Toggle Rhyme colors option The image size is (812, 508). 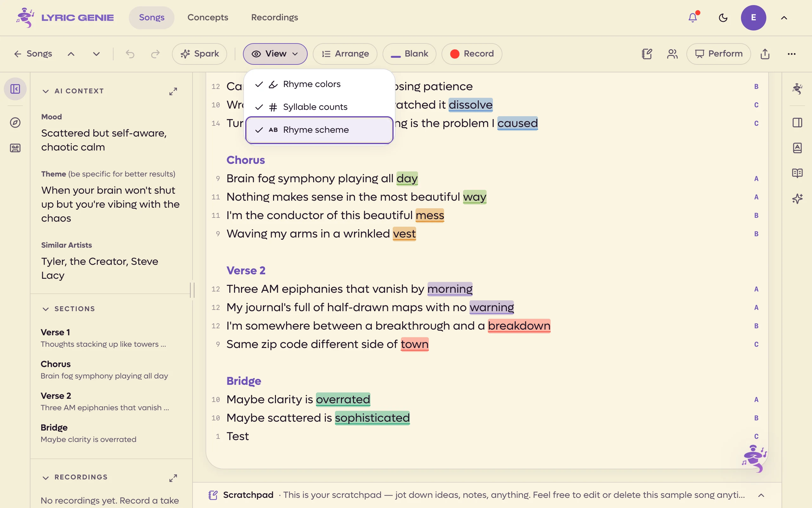[x=319, y=84]
